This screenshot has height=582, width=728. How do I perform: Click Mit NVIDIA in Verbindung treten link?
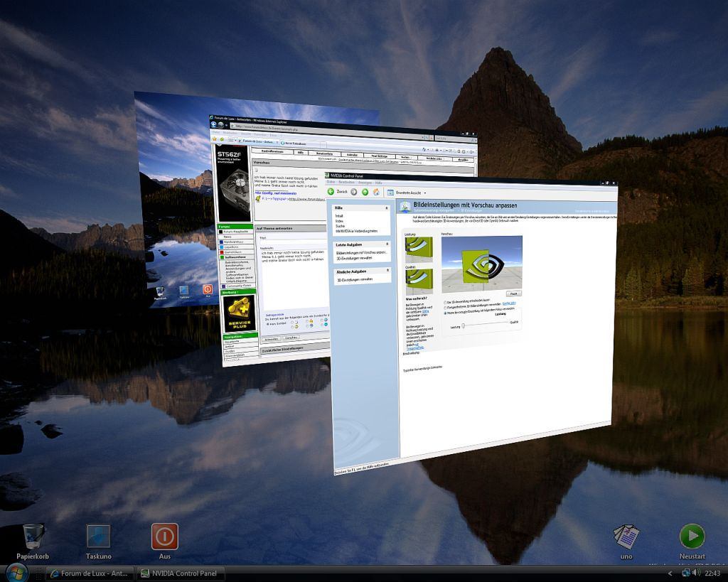357,231
